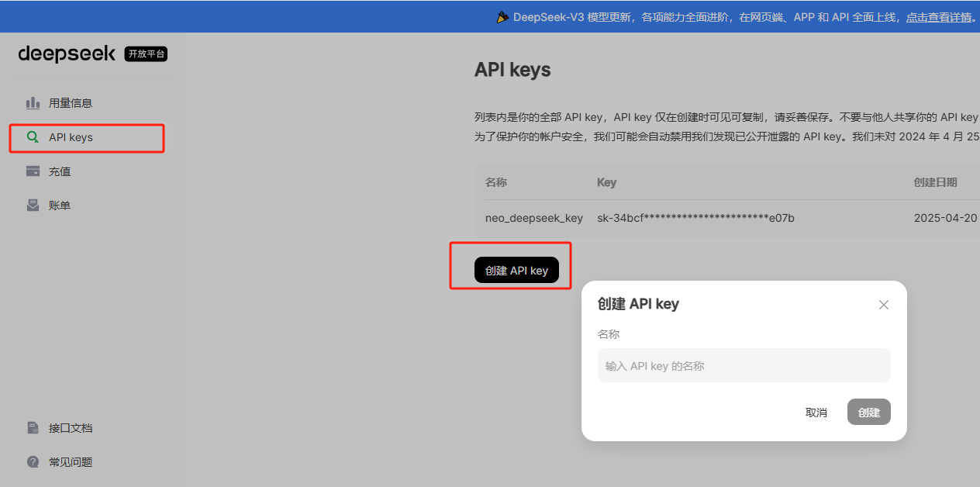Select the neo_deepseek_key name cell
980x487 pixels.
(534, 218)
